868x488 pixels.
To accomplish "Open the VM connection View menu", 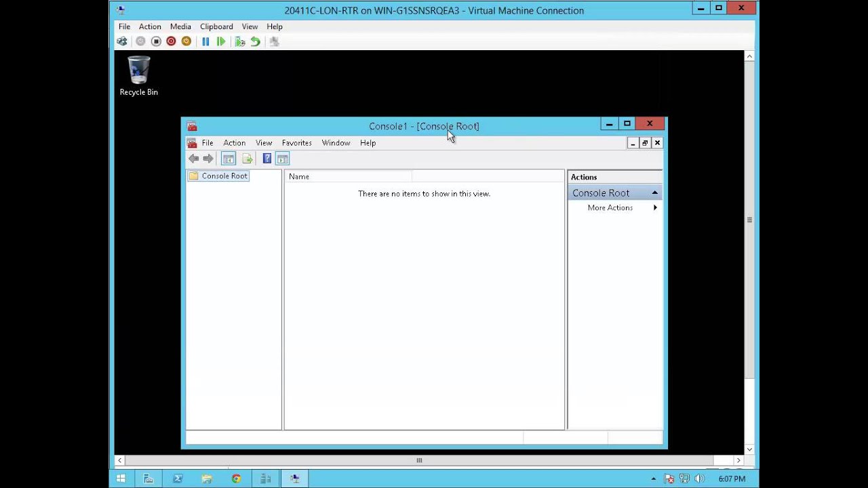I will pyautogui.click(x=250, y=26).
